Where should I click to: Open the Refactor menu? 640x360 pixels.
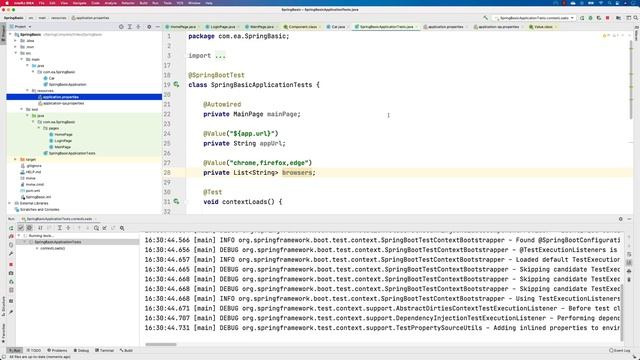pyautogui.click(x=128, y=3)
